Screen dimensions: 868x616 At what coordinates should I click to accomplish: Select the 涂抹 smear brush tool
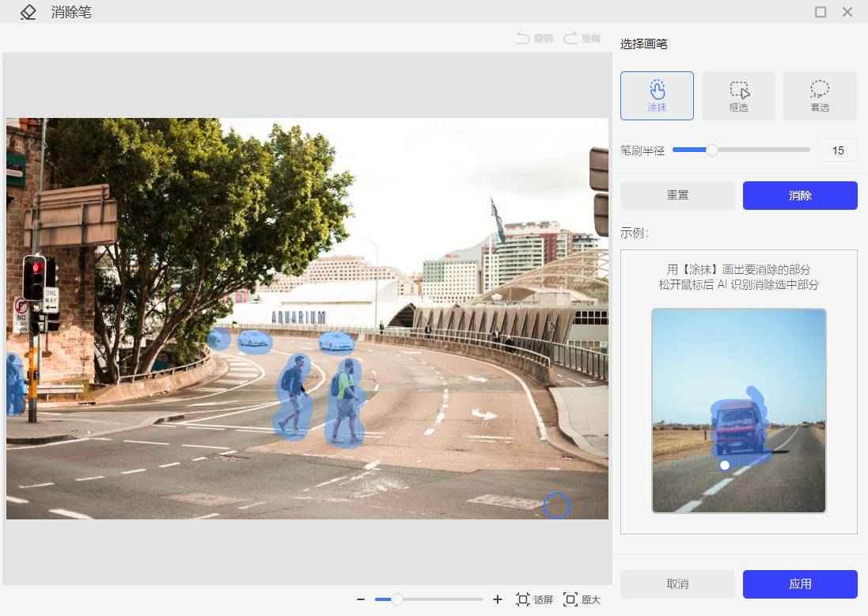tap(657, 96)
